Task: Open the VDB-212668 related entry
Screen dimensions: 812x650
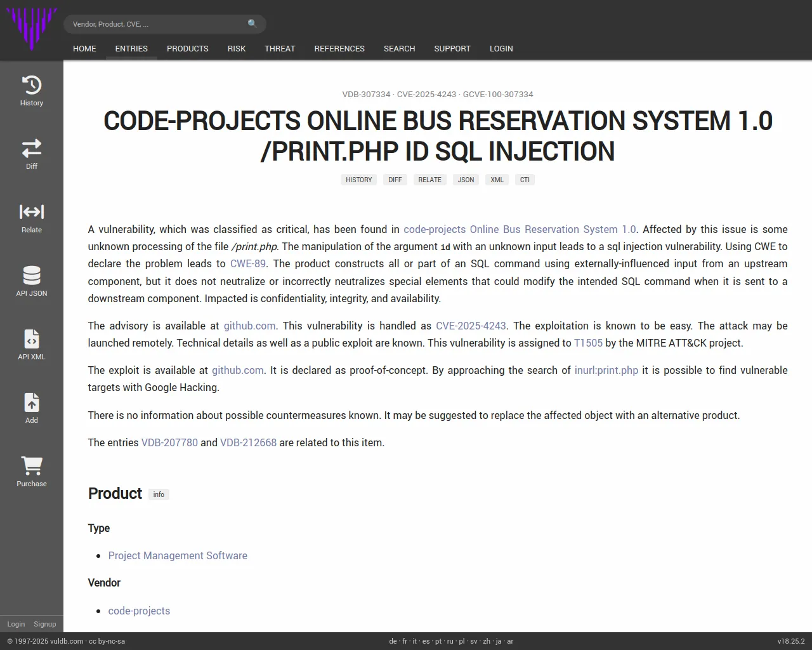Action: point(248,442)
